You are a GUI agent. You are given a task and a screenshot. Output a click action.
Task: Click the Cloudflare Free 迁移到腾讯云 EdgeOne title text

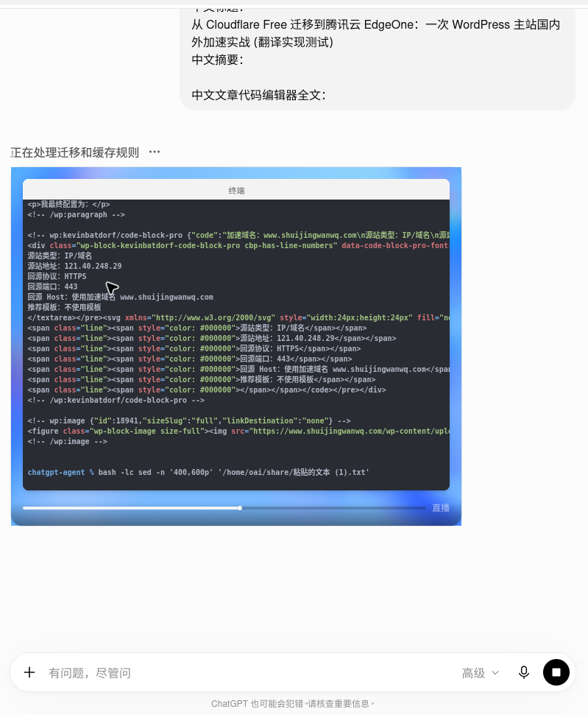click(375, 33)
